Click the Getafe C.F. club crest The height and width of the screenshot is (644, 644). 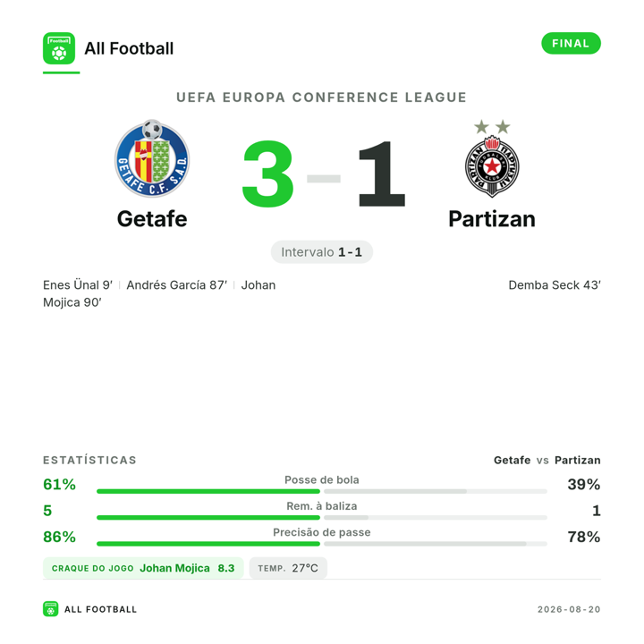pyautogui.click(x=152, y=158)
